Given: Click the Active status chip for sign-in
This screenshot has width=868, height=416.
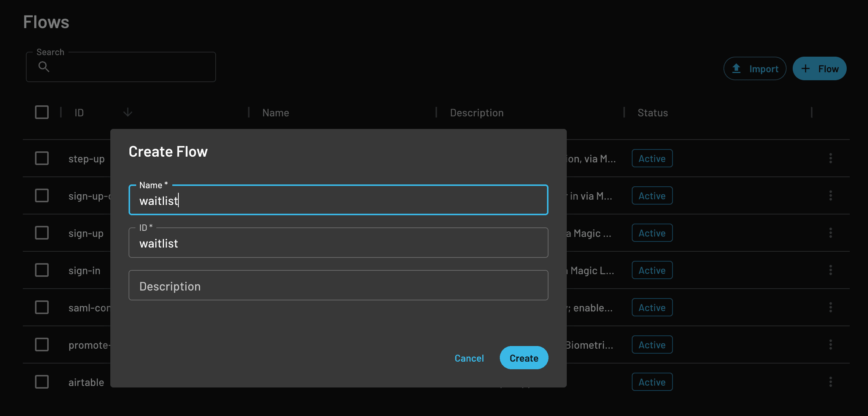Looking at the screenshot, I should click(x=652, y=270).
